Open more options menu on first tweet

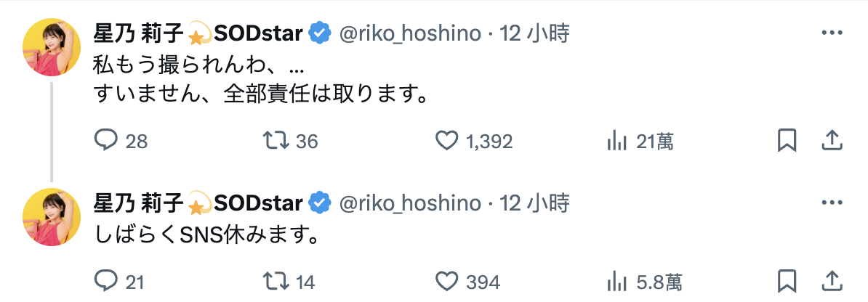coord(831,33)
